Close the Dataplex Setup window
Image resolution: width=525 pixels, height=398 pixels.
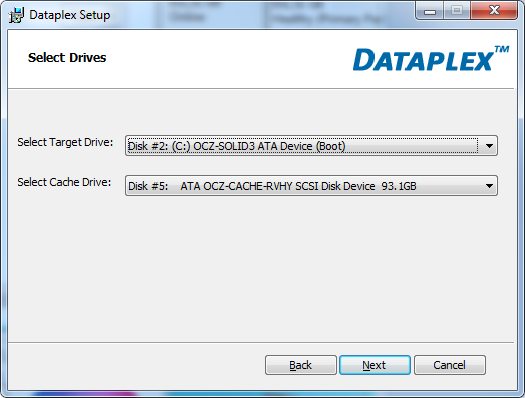[494, 11]
